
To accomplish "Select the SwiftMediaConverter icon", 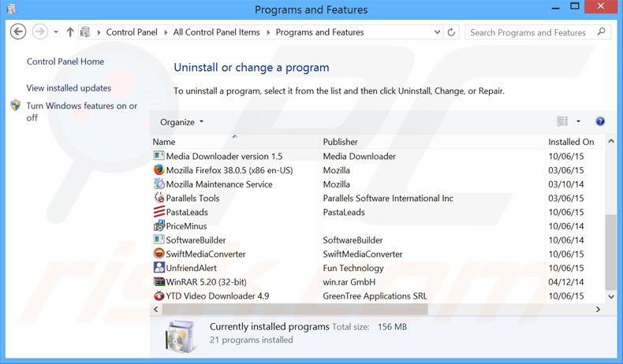I will point(159,254).
